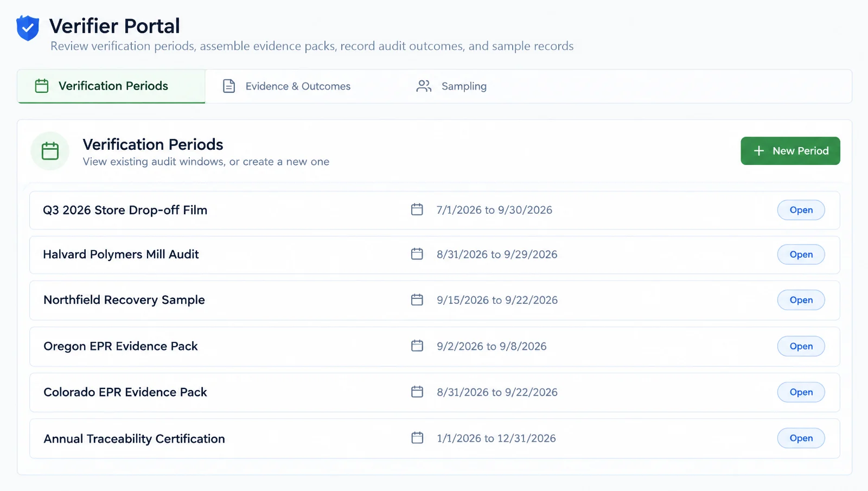
Task: Switch to the Evidence & Outcomes tab
Action: click(287, 86)
